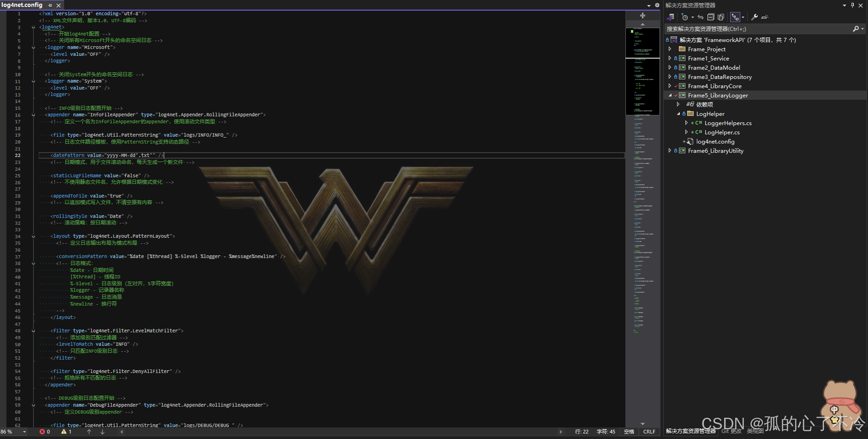The height and width of the screenshot is (439, 868).
Task: Expand LoggerHelpers.cs file node
Action: [x=686, y=123]
